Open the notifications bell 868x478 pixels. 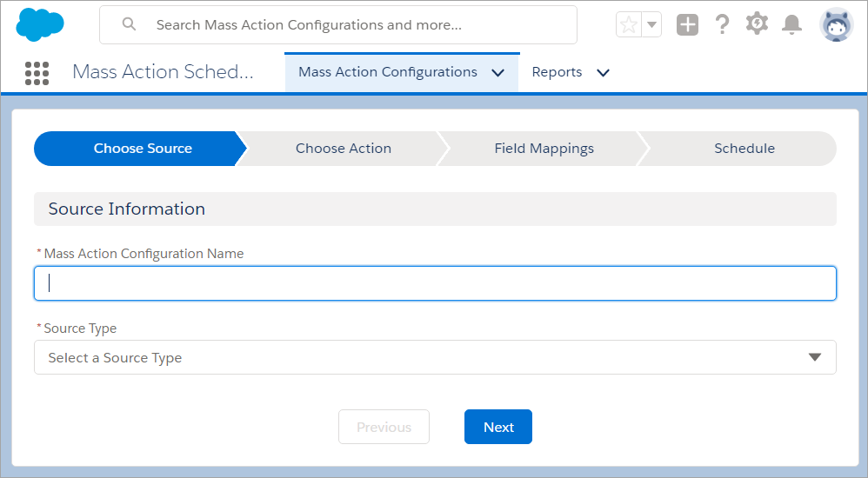(x=791, y=25)
